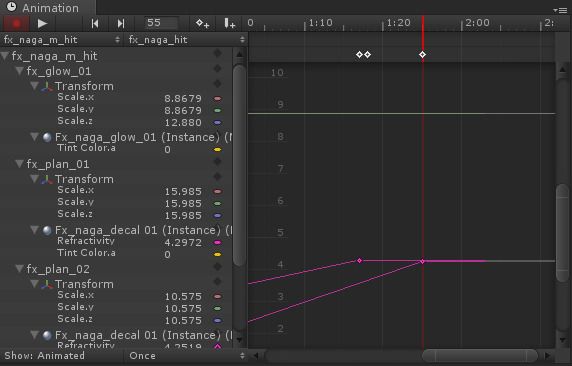
Task: Click fx_plan_01 Scale.x red swatch
Action: 217,191
